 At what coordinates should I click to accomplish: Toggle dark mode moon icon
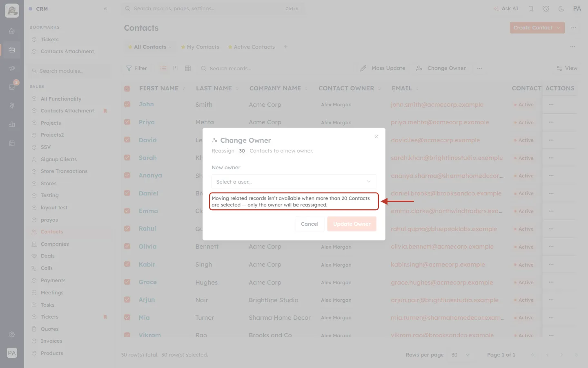561,9
